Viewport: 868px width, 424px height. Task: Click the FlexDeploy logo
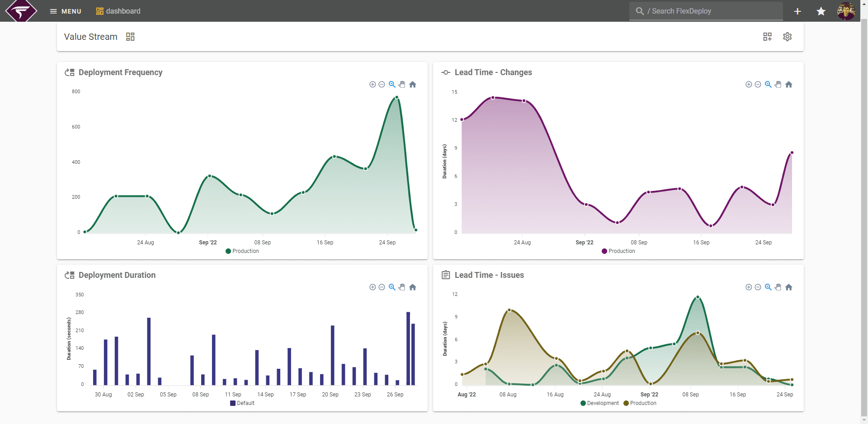coord(21,11)
